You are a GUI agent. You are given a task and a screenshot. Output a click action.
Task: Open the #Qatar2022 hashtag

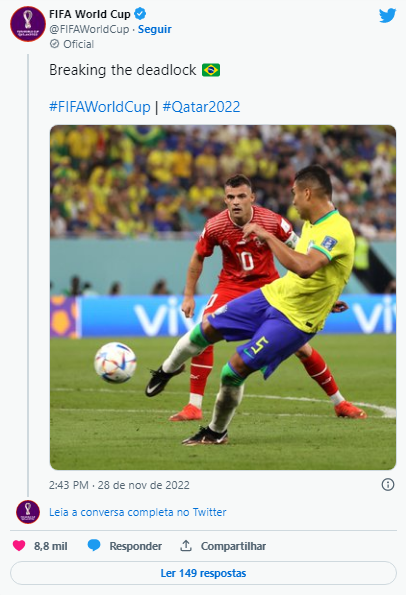[x=201, y=107]
